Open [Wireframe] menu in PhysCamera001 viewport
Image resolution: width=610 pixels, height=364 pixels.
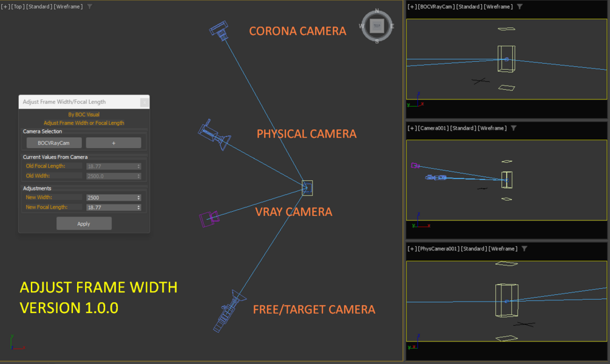[503, 249]
